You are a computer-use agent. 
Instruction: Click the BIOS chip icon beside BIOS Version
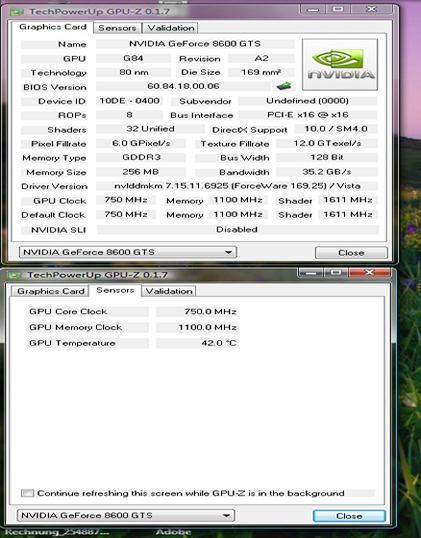pos(284,86)
